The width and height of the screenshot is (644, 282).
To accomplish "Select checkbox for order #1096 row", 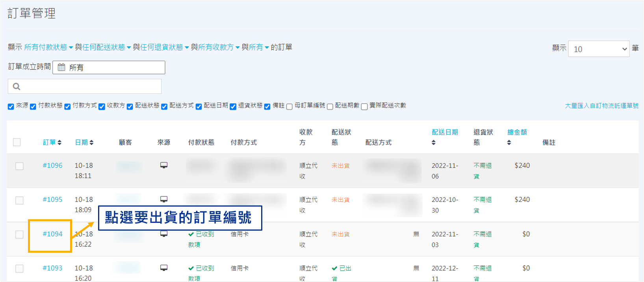I will tap(19, 166).
